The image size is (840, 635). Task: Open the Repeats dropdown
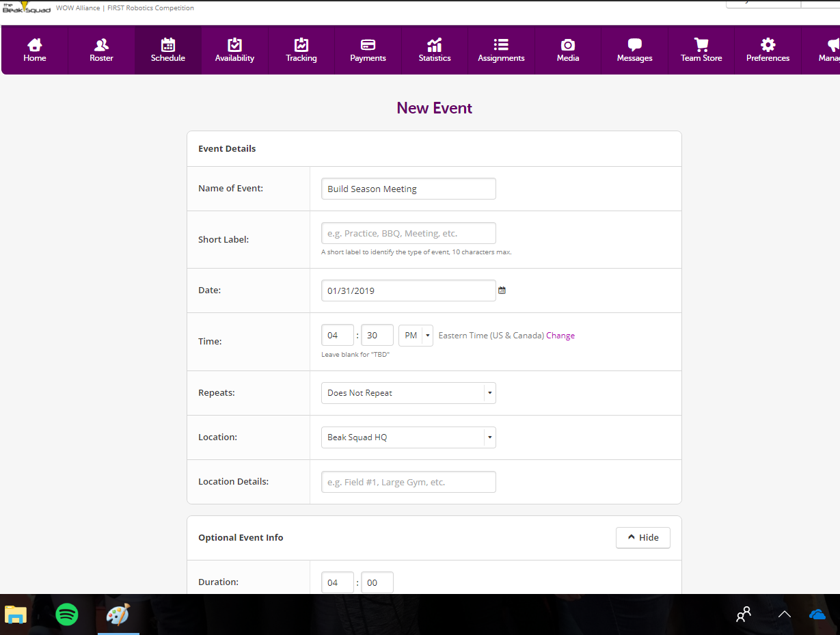[409, 393]
